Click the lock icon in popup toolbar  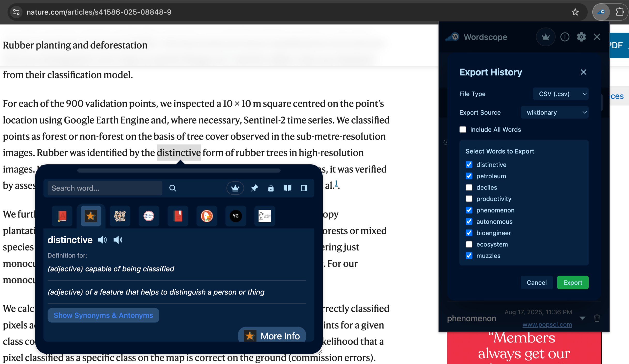click(x=271, y=188)
